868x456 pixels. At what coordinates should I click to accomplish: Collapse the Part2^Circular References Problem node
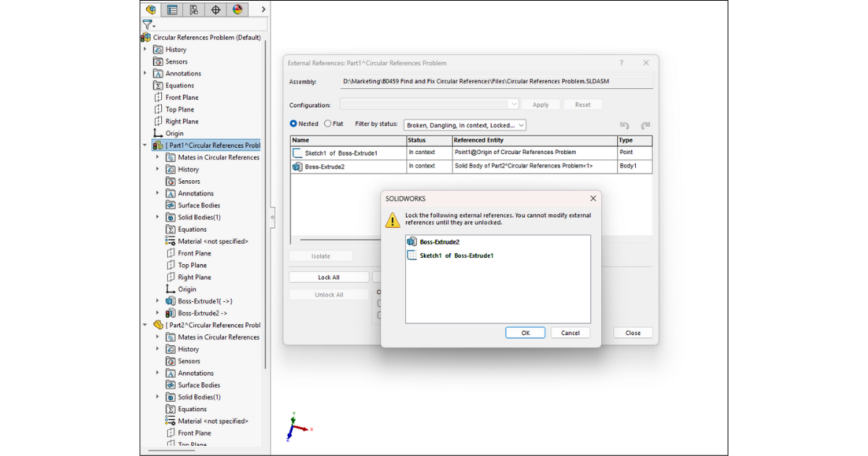pos(145,325)
